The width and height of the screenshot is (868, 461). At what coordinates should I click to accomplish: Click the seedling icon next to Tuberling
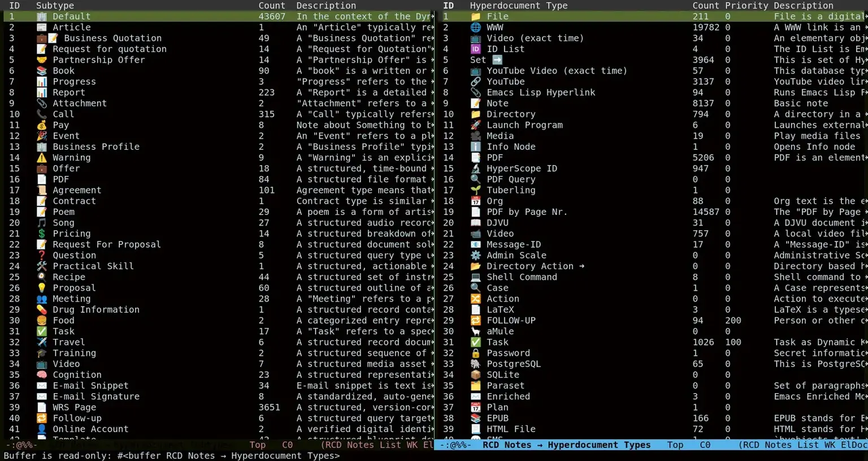click(x=476, y=190)
